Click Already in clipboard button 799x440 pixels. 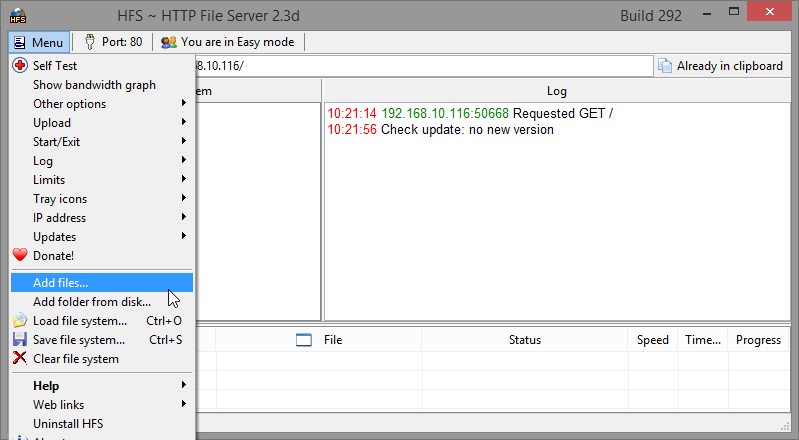(721, 66)
